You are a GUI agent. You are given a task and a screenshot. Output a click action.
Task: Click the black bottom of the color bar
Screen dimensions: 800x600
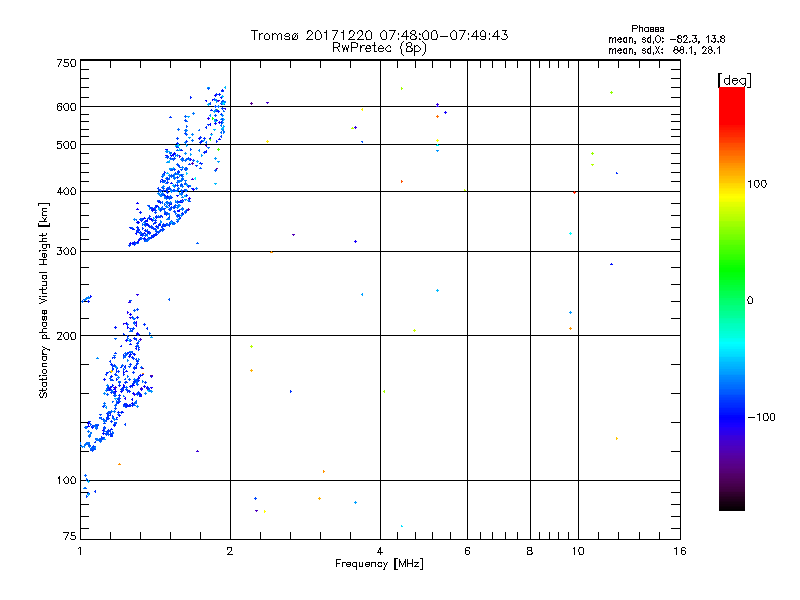click(732, 503)
